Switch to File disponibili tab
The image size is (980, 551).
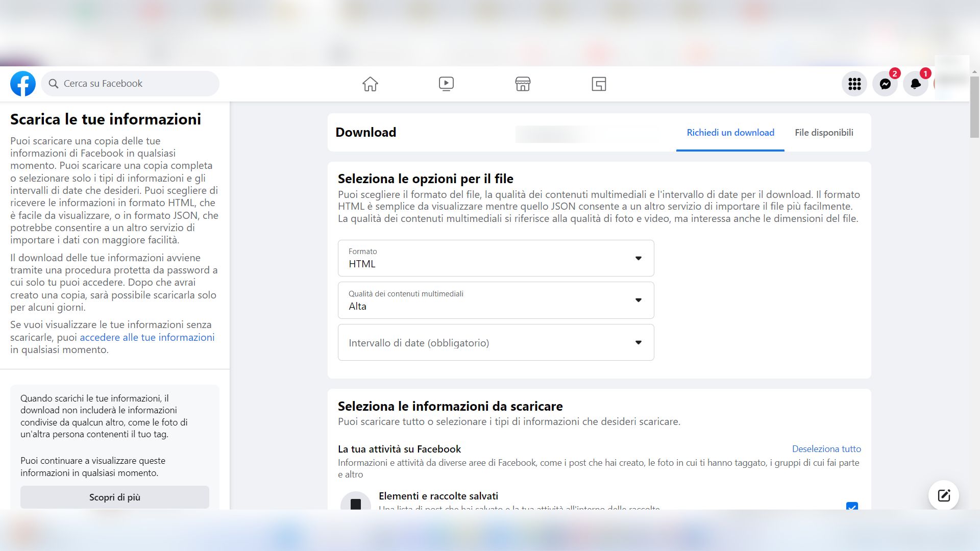[824, 133]
